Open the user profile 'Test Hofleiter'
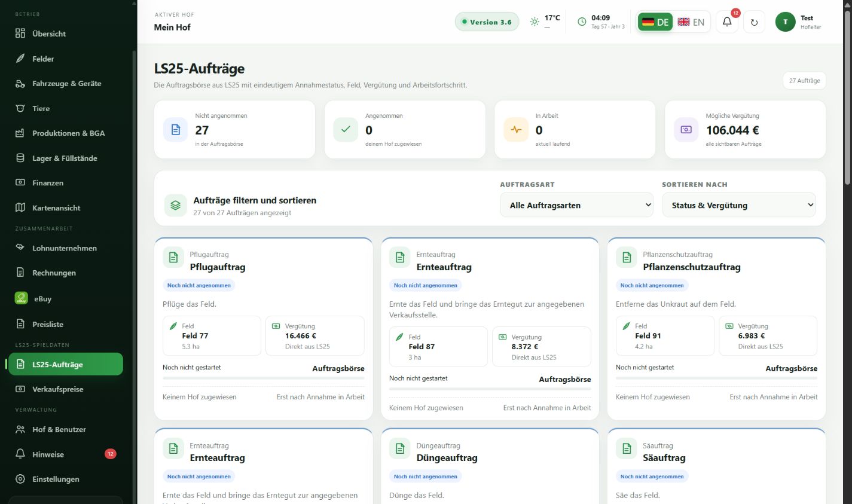 (x=798, y=22)
